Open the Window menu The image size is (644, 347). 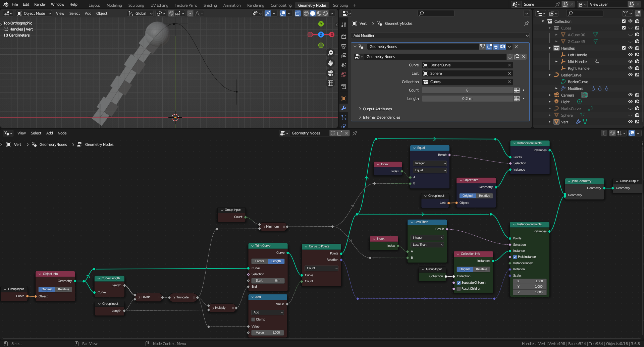click(x=58, y=4)
